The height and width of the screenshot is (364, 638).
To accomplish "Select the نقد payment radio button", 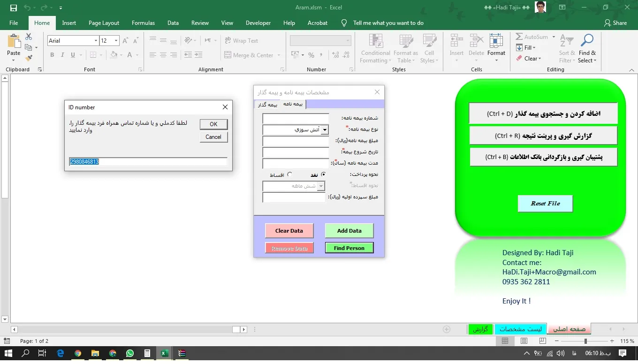I will [x=323, y=174].
